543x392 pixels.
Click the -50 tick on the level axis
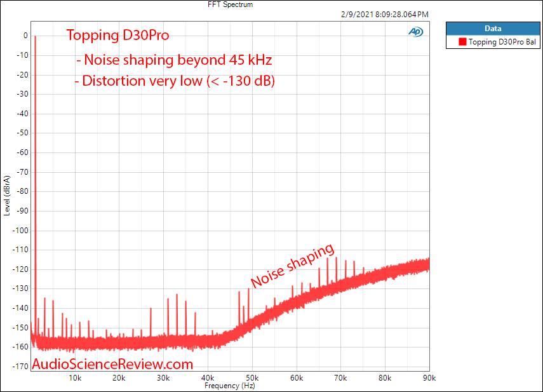click(x=22, y=133)
